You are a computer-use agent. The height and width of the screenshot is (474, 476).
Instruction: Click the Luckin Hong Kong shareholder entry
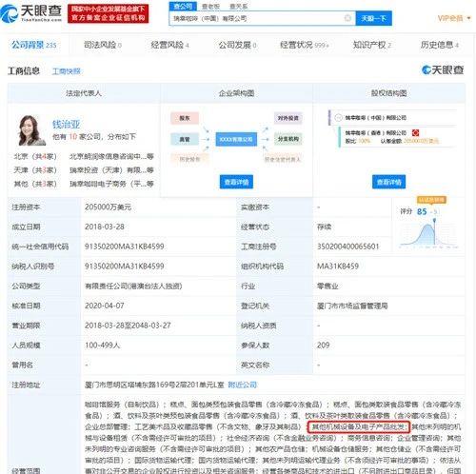[x=376, y=132]
